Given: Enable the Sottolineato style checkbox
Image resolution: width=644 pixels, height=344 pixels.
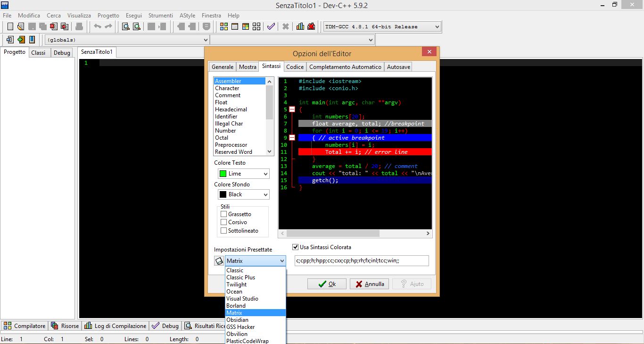Looking at the screenshot, I should coord(224,231).
